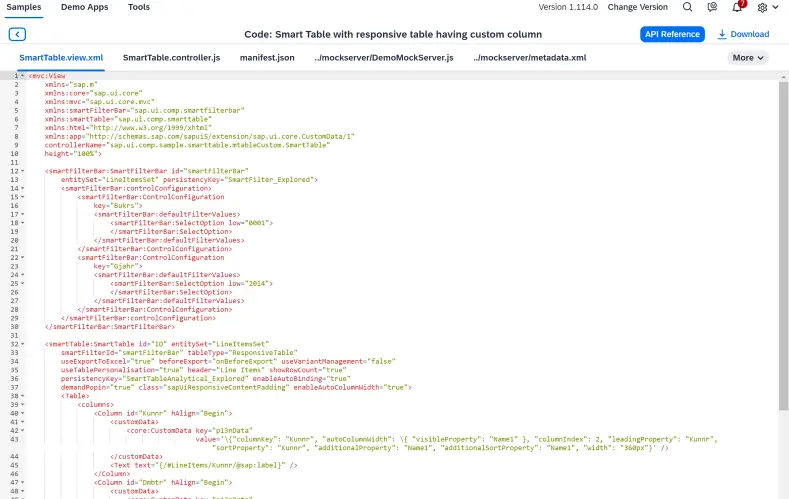Click Column id="Dmbtr" code line
789x499 pixels.
163,483
